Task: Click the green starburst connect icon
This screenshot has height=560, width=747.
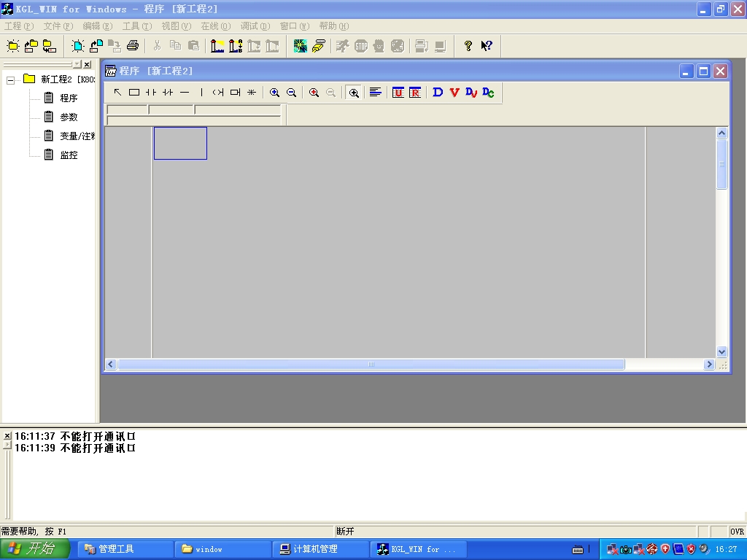Action: 300,46
